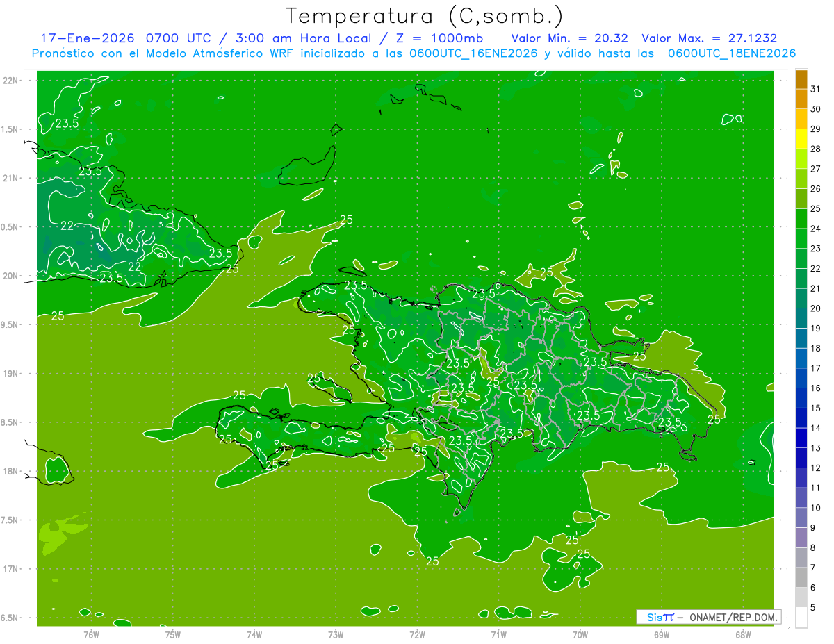The image size is (834, 644).
Task: Click the color scale value 24
Action: [x=816, y=228]
